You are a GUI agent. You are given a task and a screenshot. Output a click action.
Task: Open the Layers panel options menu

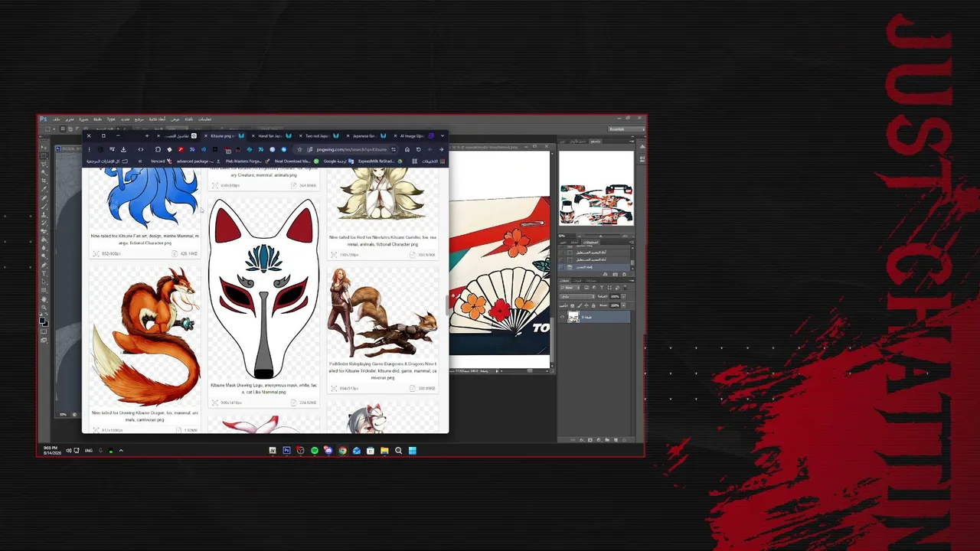tap(630, 279)
